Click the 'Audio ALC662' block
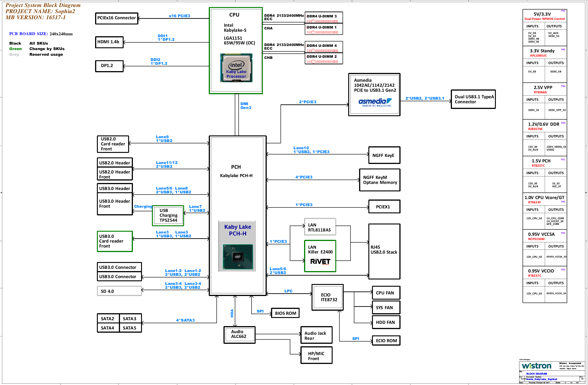The width and height of the screenshot is (588, 385). coord(239,335)
